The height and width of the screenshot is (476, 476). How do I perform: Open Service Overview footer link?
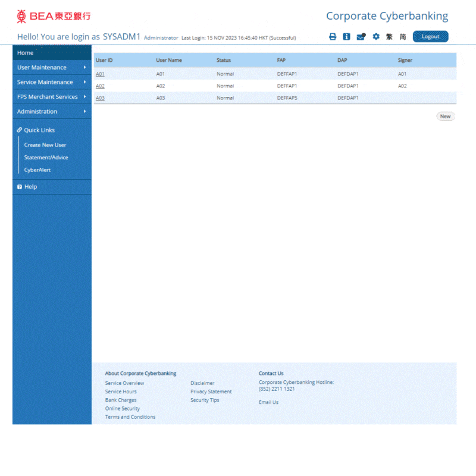(x=124, y=383)
